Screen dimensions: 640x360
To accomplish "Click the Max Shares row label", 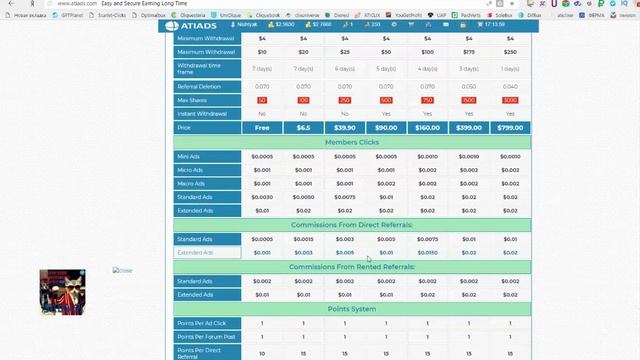I will point(207,100).
